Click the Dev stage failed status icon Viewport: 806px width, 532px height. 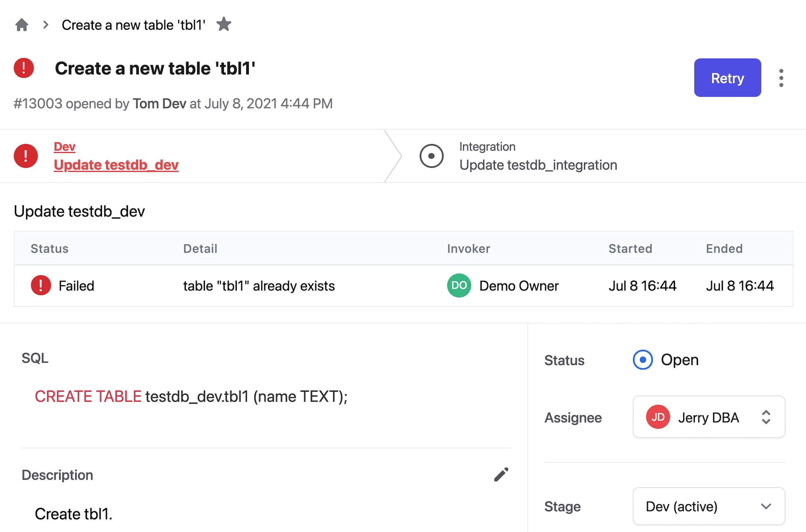coord(26,156)
